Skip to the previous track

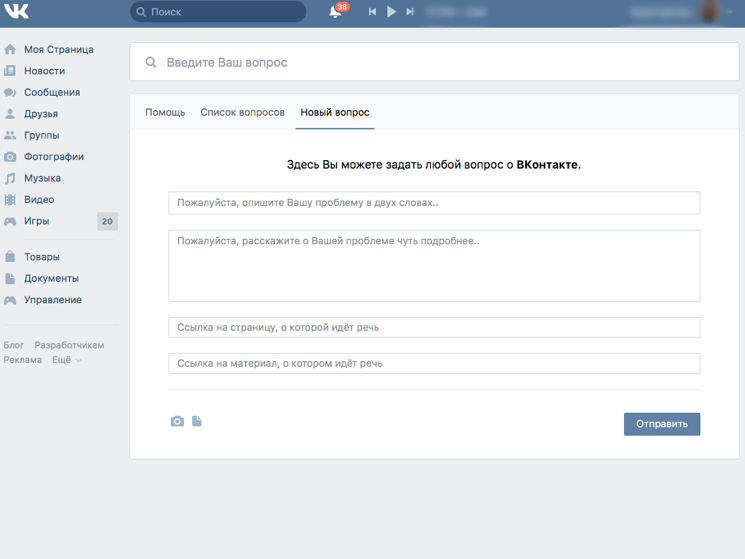pos(372,12)
